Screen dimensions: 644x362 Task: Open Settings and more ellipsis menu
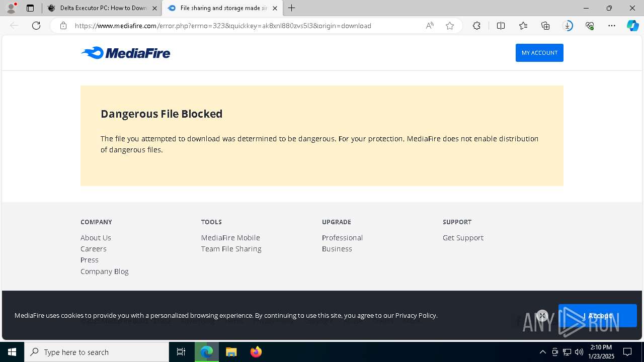point(612,26)
